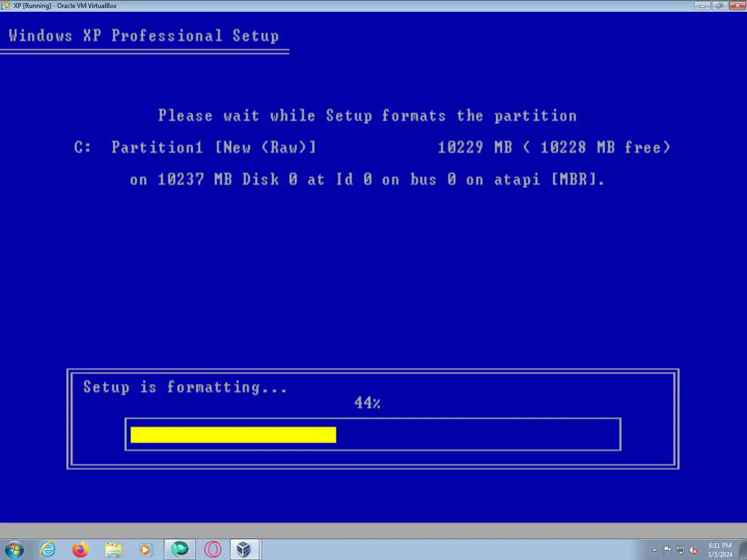747x560 pixels.
Task: Click the 'on 10237 MB Disk 0' line
Action: tap(367, 179)
